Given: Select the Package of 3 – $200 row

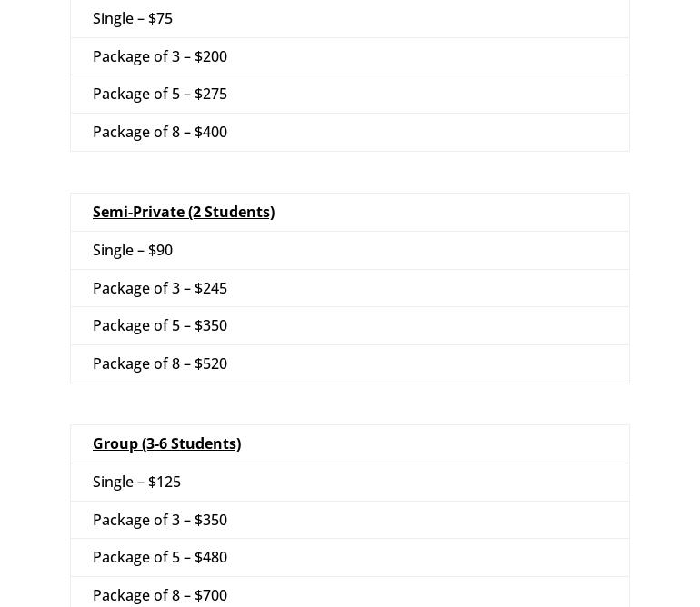Looking at the screenshot, I should click(350, 56).
